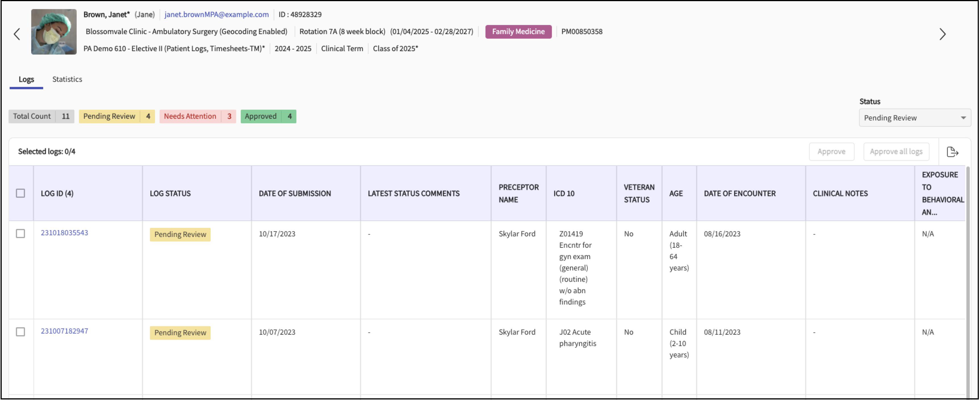Click the table's vertical scrollbar

pos(968,282)
